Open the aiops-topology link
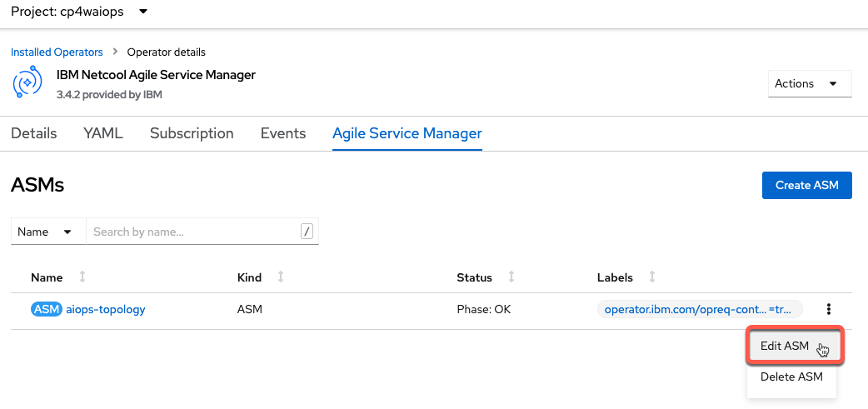 click(106, 309)
